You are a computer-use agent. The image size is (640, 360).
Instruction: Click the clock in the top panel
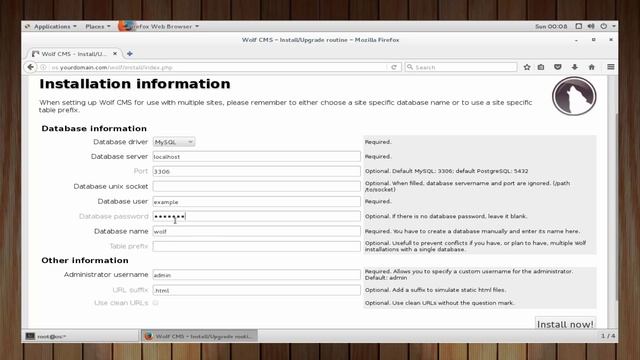coord(551,27)
